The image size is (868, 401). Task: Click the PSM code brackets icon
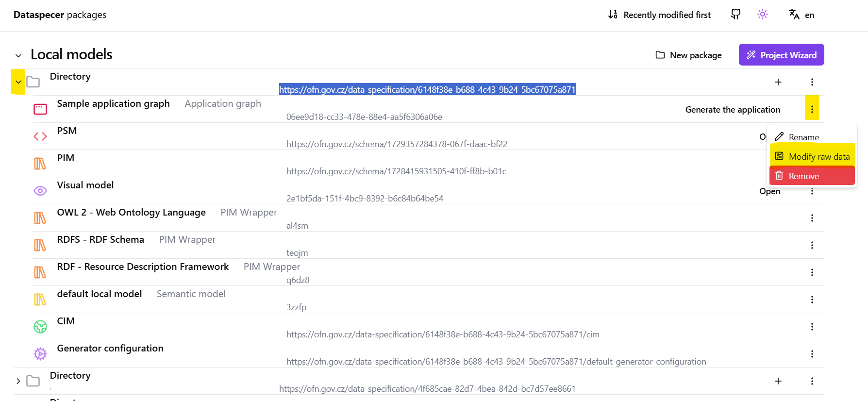[40, 136]
